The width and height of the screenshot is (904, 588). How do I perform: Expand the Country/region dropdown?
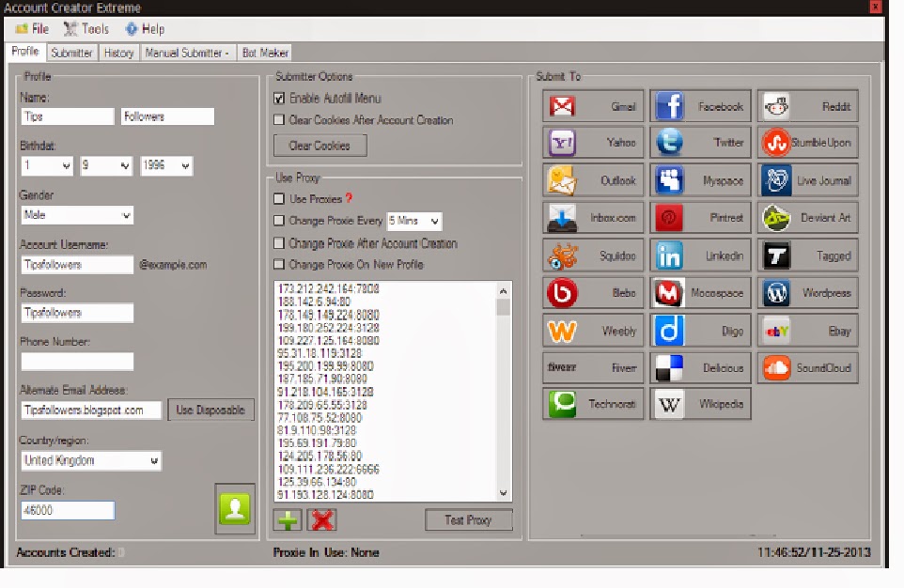91,460
